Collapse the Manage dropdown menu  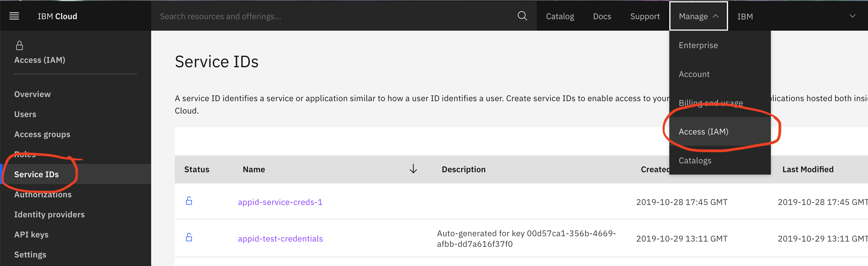point(699,16)
